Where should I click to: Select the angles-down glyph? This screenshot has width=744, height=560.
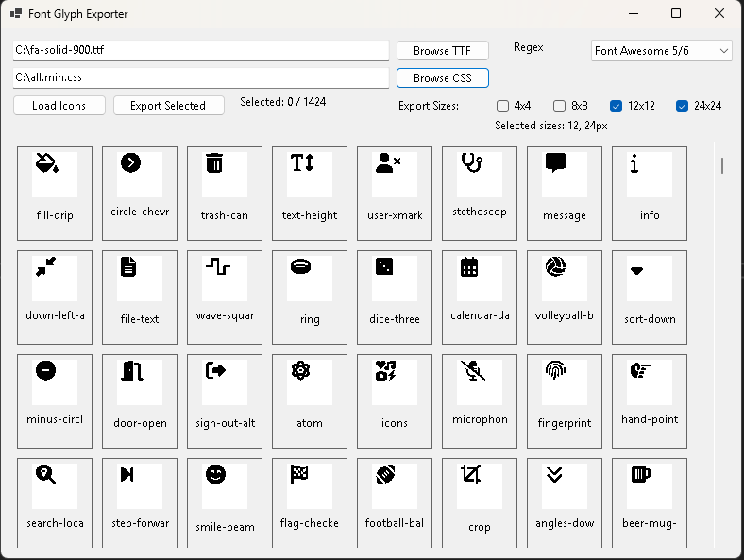565,502
